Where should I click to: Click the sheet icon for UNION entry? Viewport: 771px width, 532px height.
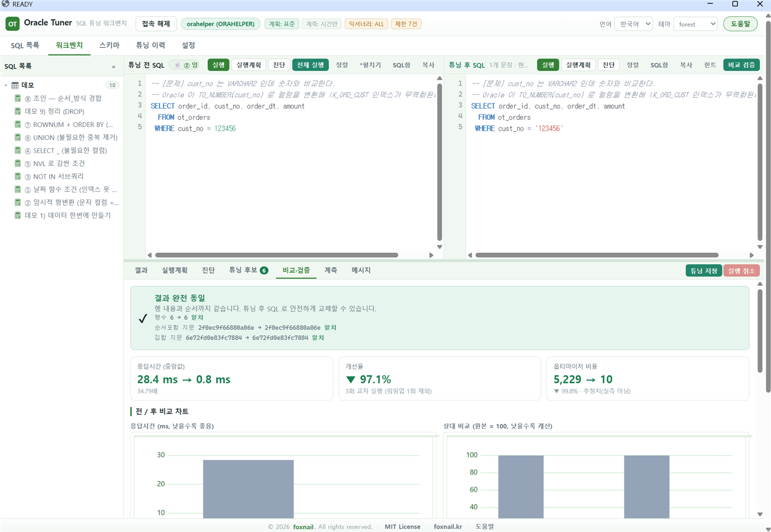(18, 137)
